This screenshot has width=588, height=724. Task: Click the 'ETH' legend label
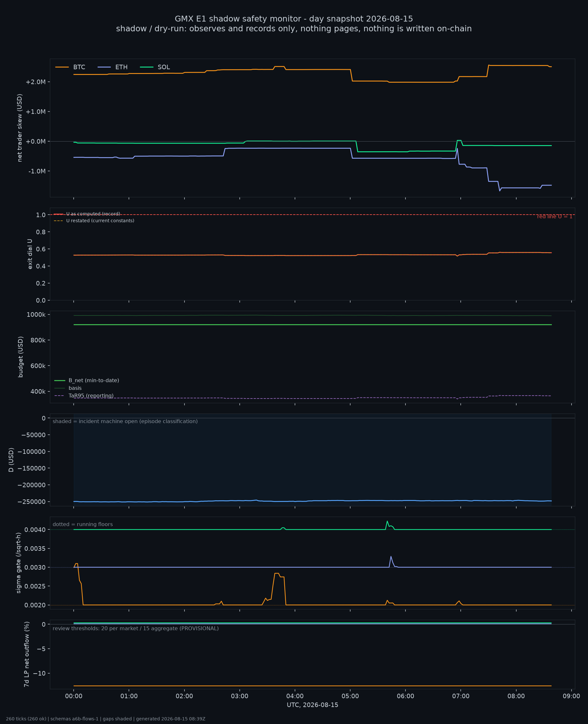tap(121, 67)
